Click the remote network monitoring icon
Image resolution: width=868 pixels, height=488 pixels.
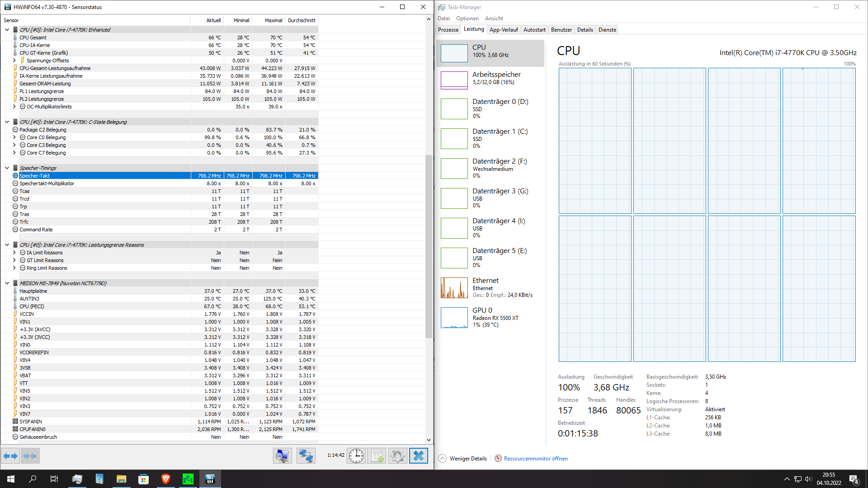point(306,456)
